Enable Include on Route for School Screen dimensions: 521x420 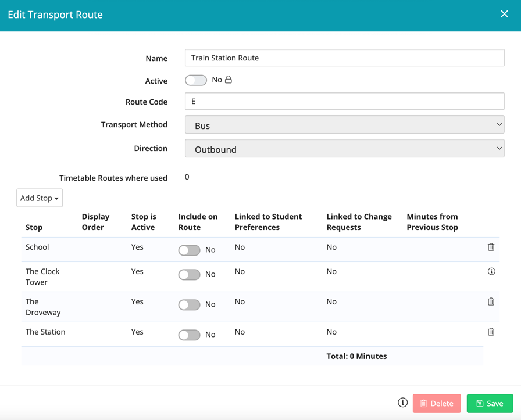[190, 250]
